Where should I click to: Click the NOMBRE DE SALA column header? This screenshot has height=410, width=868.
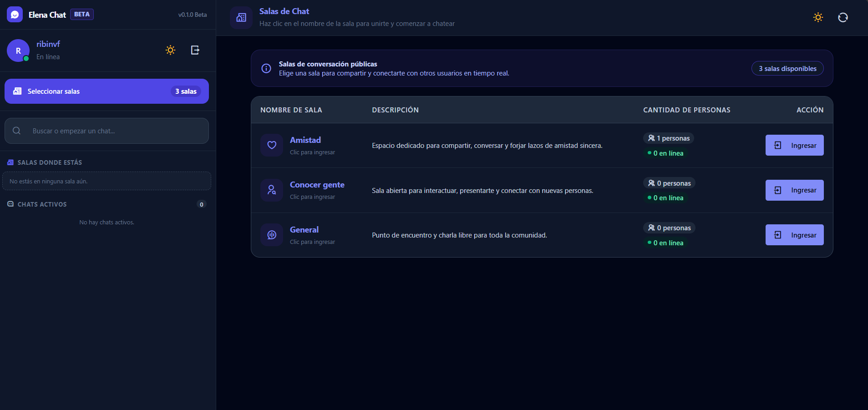[x=291, y=110]
